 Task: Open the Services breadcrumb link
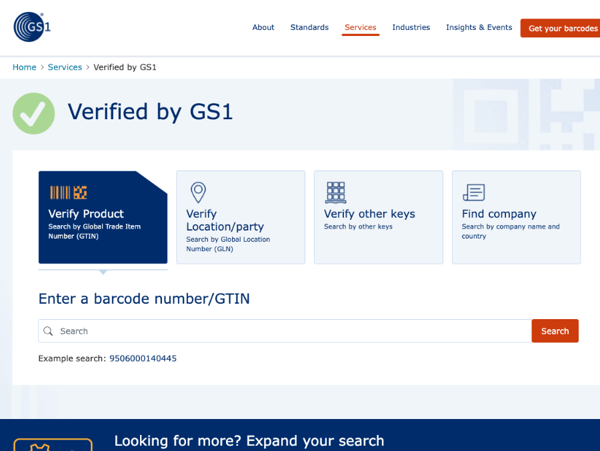point(65,67)
